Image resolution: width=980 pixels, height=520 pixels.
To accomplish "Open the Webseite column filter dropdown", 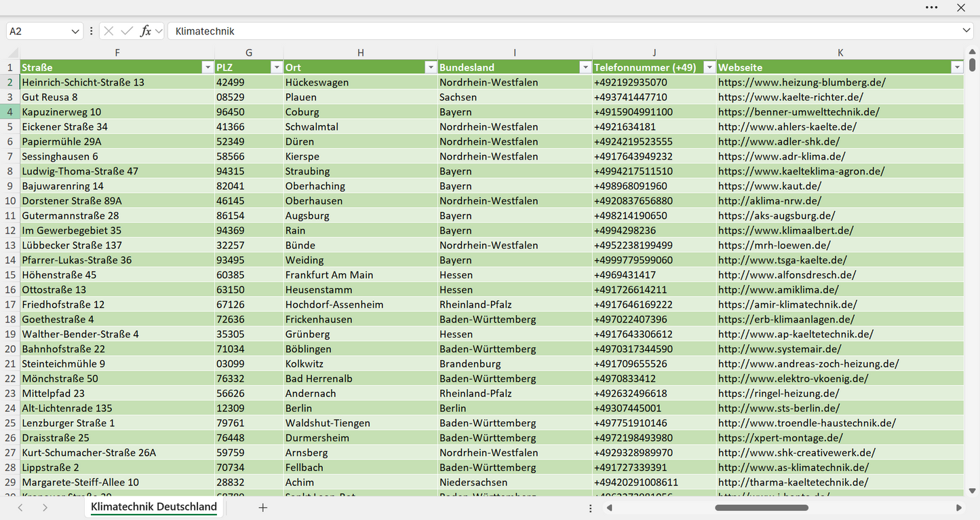I will [957, 67].
